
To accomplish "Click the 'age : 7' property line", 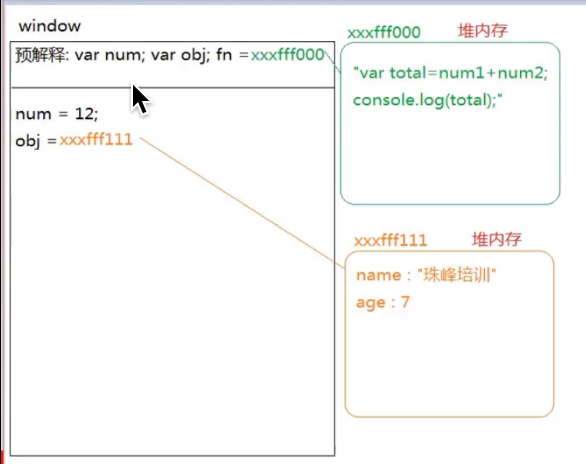I will (x=383, y=302).
